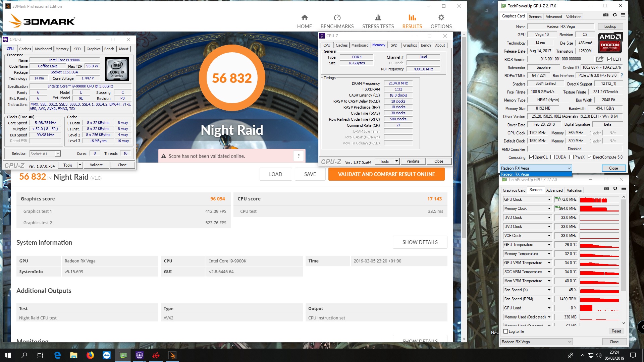Toggle the PhysX checkbox

point(571,157)
